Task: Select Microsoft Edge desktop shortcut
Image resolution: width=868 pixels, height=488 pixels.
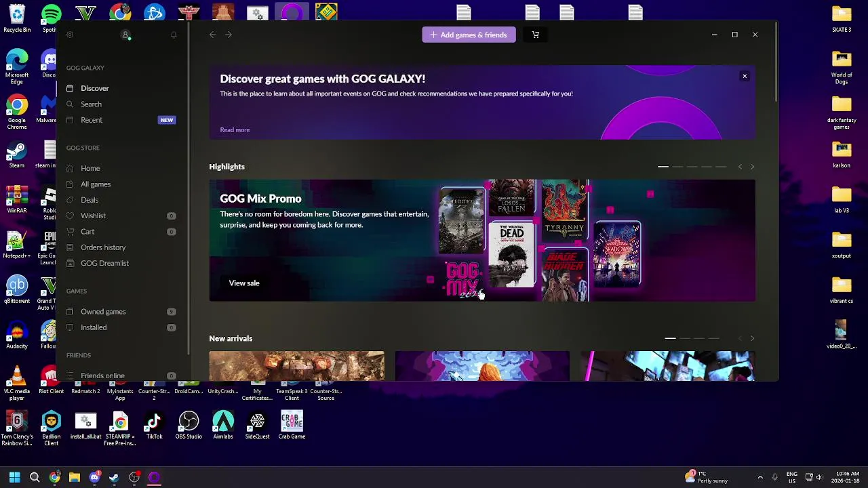Action: click(17, 66)
